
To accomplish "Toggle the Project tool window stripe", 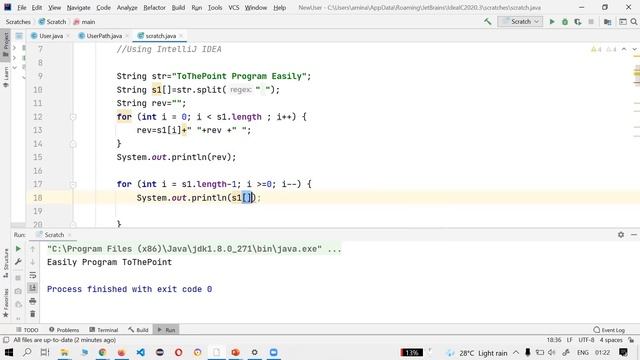I will click(x=5, y=45).
